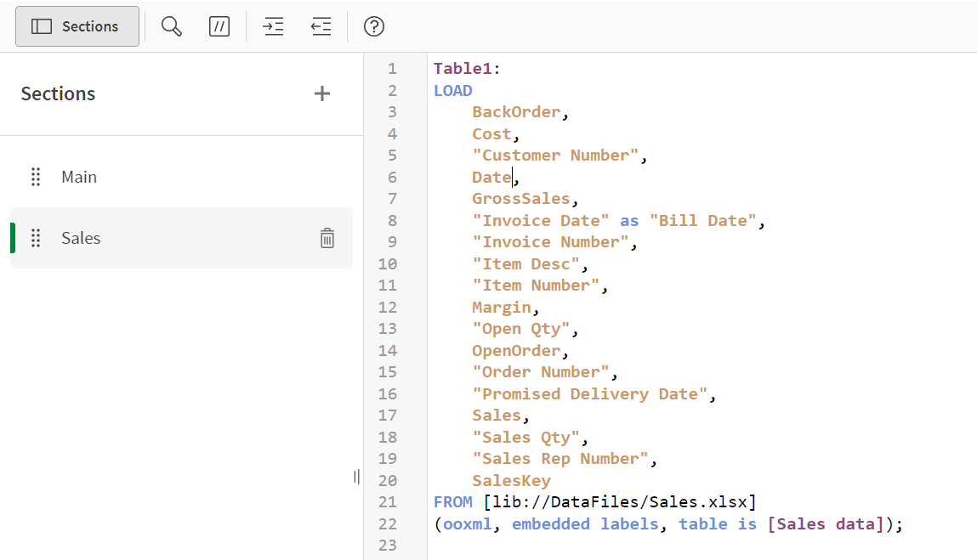The height and width of the screenshot is (560, 977).
Task: Click the OpenOrder field name
Action: [x=516, y=351]
